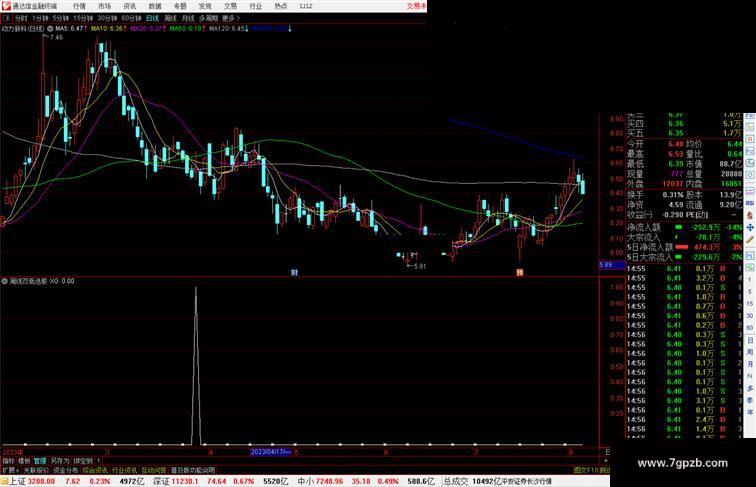756x487 pixels.
Task: Switch chart period to 15分钟
Action: [x=83, y=18]
